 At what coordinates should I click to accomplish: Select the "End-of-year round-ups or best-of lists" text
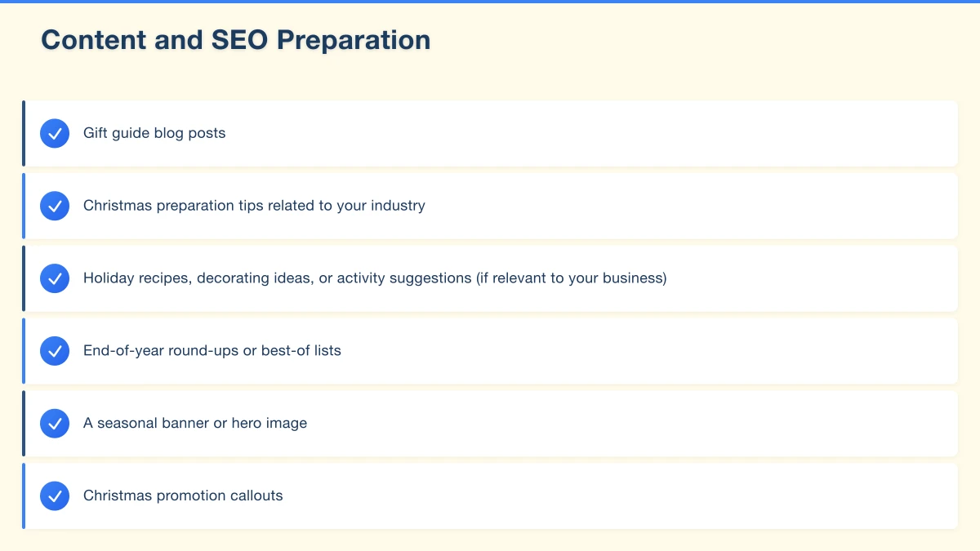(212, 351)
